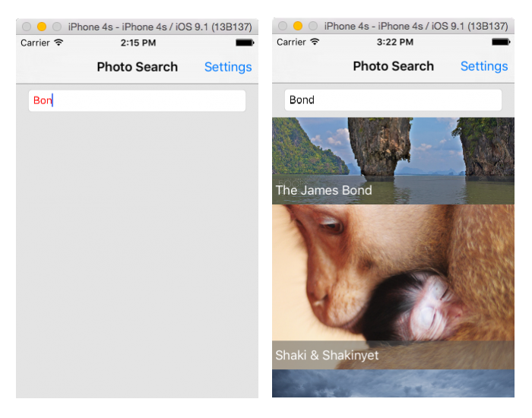Minimize the simulator window showing 'Bon' search
The width and height of the screenshot is (532, 418).
click(x=42, y=27)
